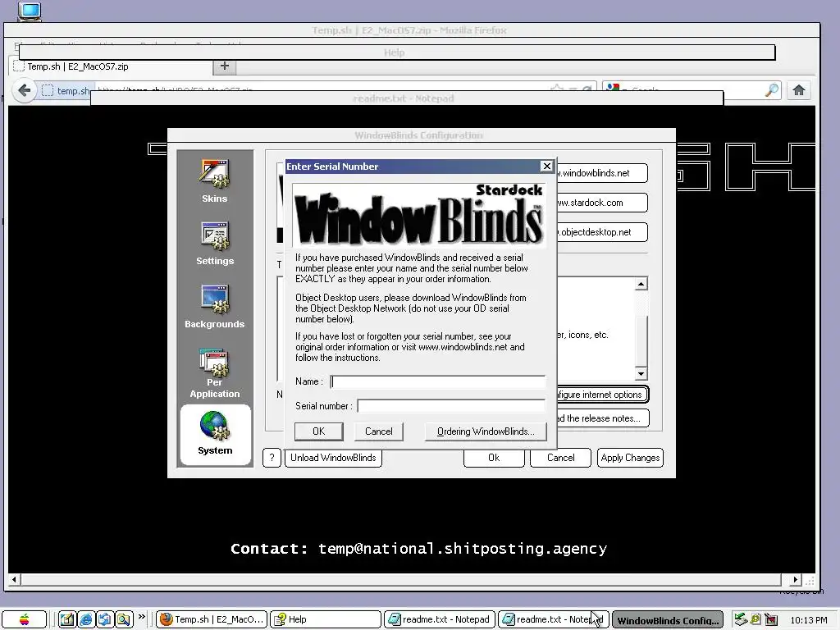
Task: Open the Backgrounds section in WindowBlinds sidebar
Action: coord(214,307)
